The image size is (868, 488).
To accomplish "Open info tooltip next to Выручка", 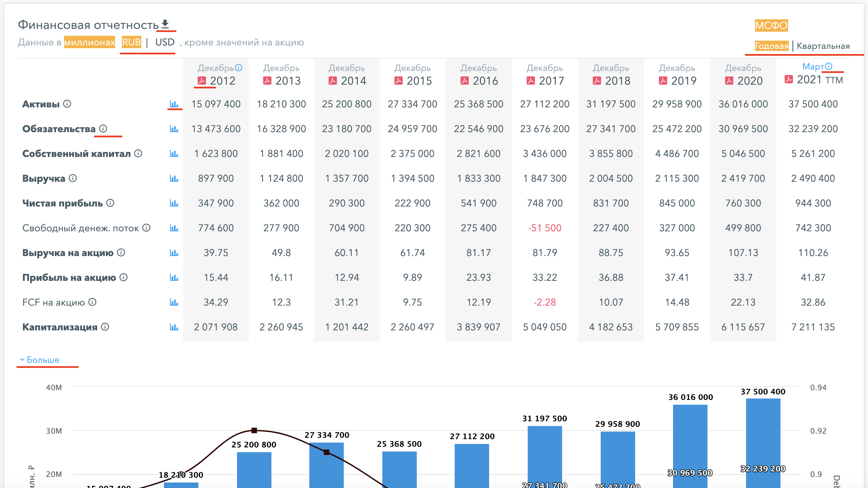I will coord(73,178).
